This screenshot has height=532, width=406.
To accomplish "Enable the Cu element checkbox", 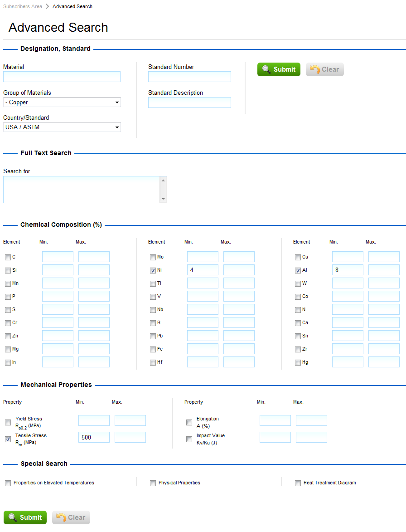I will click(x=298, y=257).
